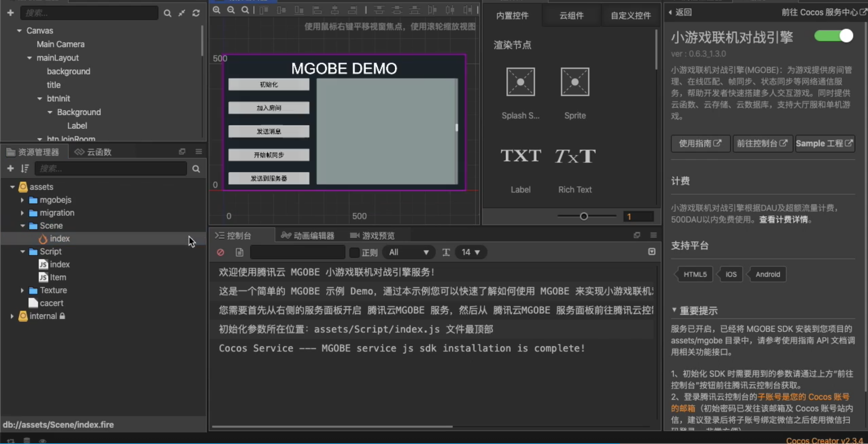Click the Splash Screen component icon
This screenshot has width=868, height=444.
520,82
